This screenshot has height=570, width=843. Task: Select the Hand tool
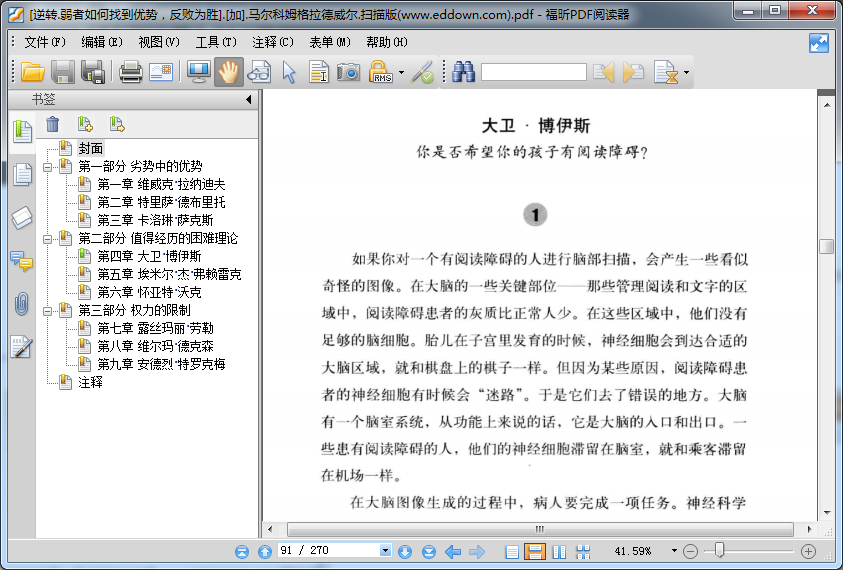[228, 72]
